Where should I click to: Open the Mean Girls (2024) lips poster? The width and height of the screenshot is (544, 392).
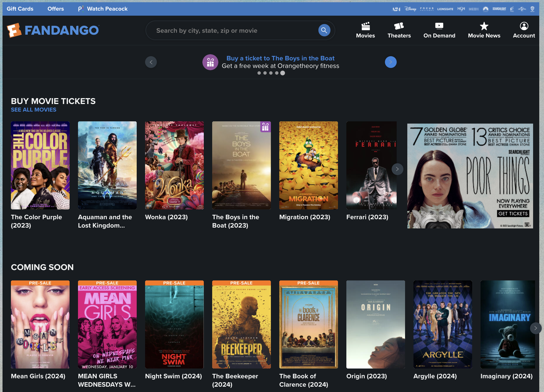click(x=40, y=324)
